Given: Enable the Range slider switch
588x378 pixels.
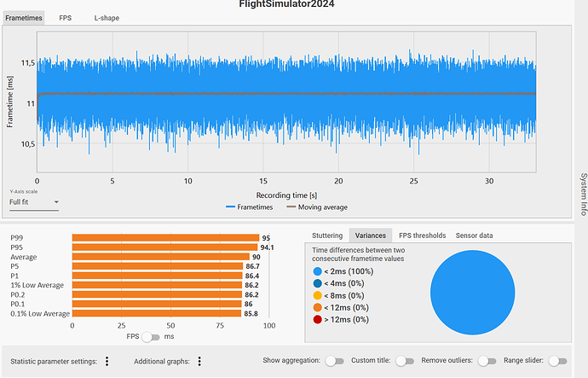Looking at the screenshot, I should pos(557,361).
